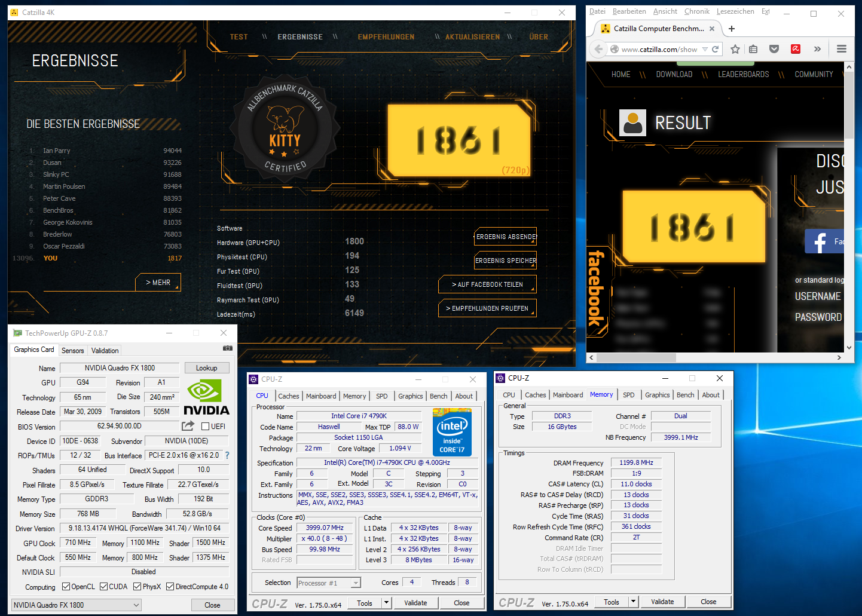Click the browser scroll-down arrow
Image resolution: width=862 pixels, height=616 pixels.
point(849,347)
